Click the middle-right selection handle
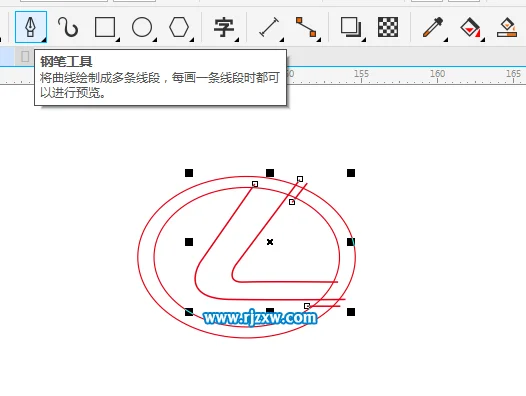526x396 pixels. (351, 242)
